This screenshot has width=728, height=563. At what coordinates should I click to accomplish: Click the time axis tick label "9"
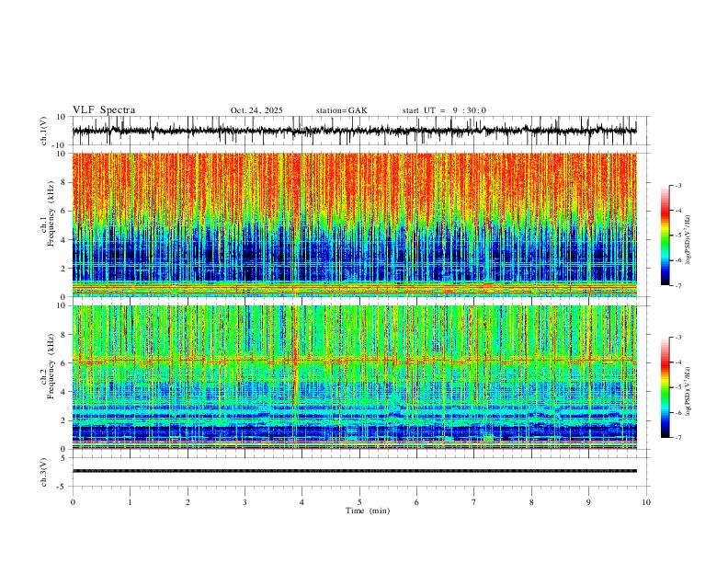[x=588, y=502]
